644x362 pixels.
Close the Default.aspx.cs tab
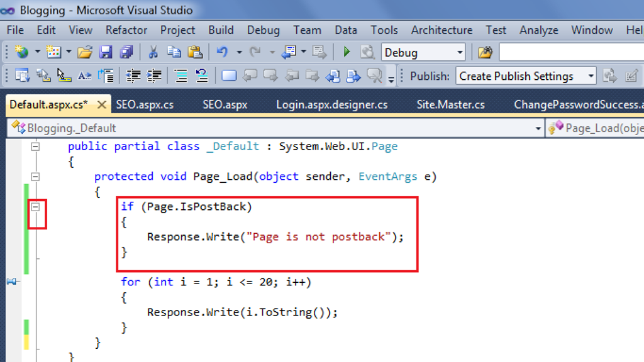tap(101, 105)
